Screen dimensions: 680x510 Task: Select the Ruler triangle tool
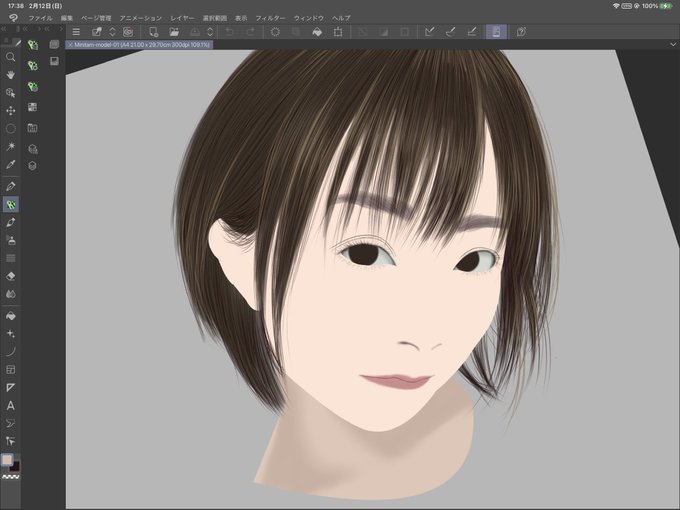coord(11,387)
